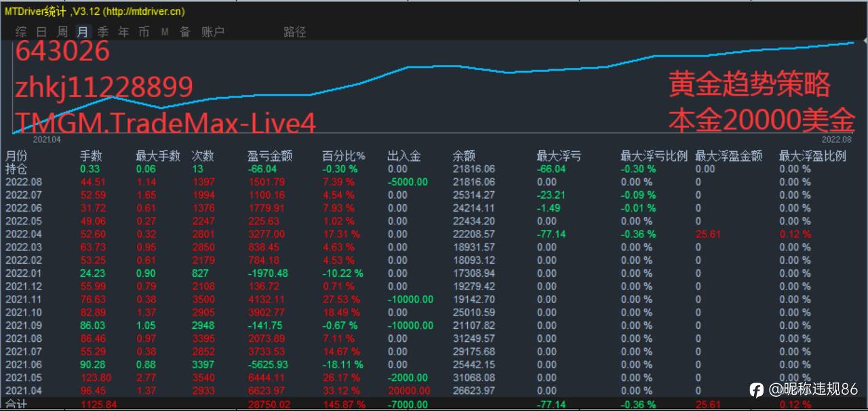Open the 路径 path tab

click(295, 32)
